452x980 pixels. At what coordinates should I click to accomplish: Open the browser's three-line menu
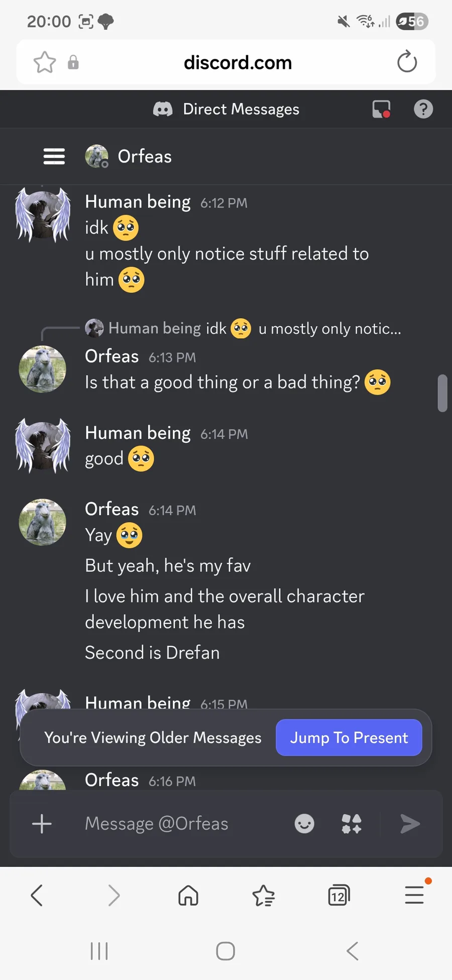(414, 895)
